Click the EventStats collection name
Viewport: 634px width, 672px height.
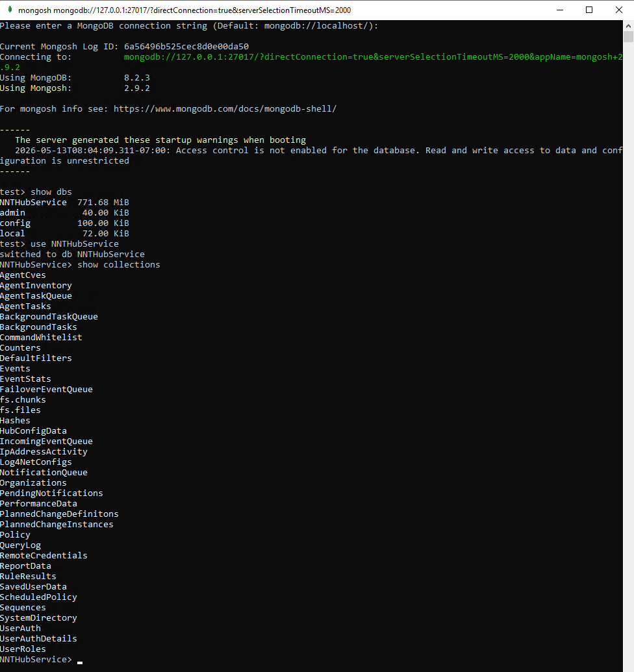click(x=25, y=379)
